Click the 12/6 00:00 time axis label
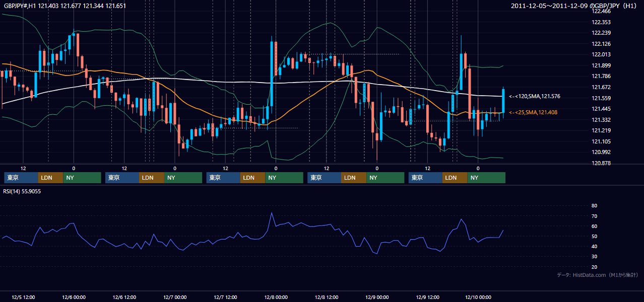 click(x=74, y=297)
